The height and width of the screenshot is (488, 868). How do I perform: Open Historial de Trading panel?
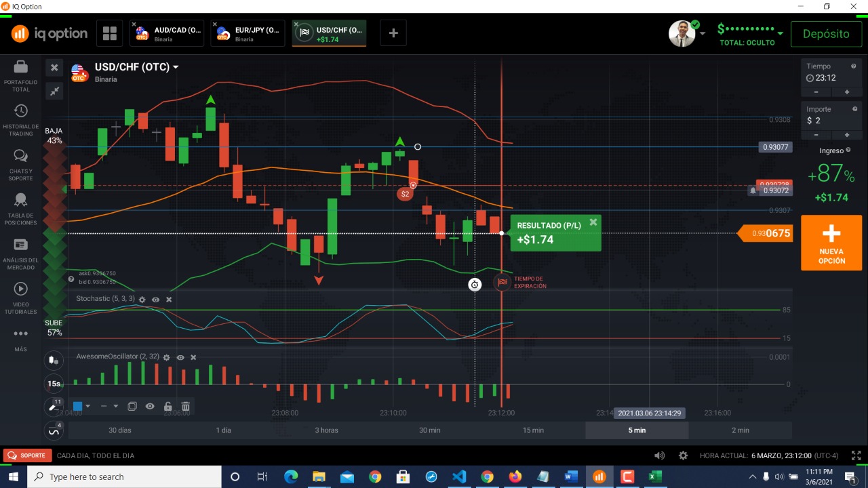coord(20,119)
